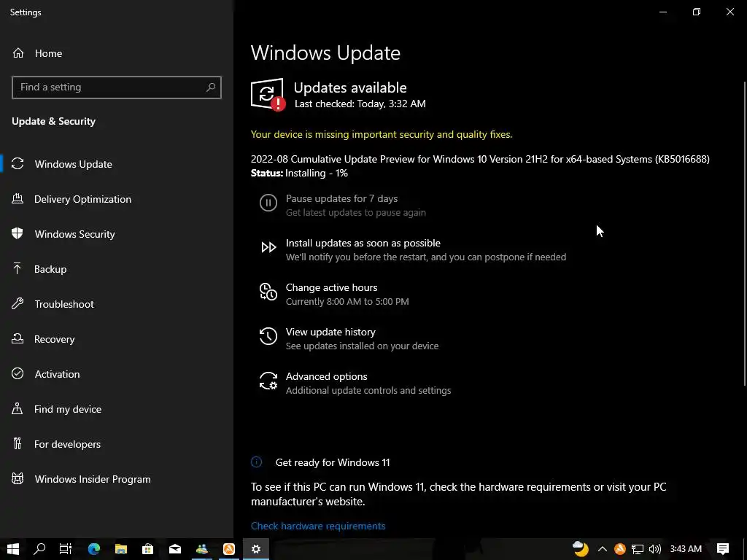
Task: Click the magnifier icon in Find a setting
Action: (x=211, y=87)
